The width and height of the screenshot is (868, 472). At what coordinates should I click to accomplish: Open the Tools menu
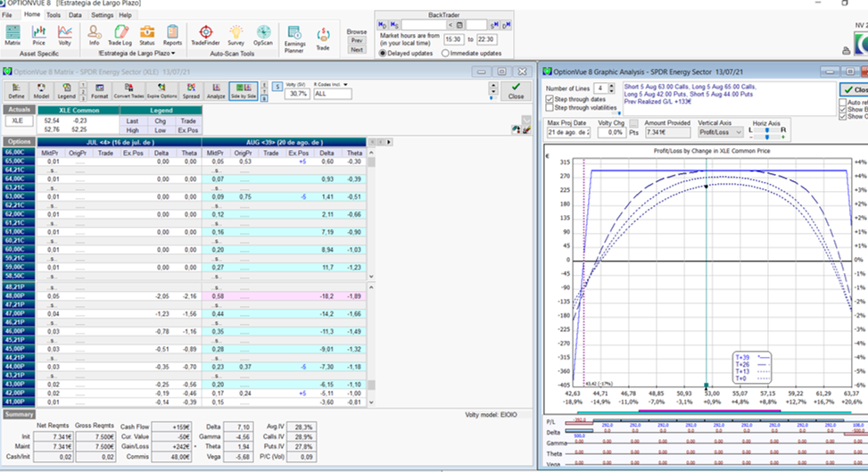tap(54, 15)
